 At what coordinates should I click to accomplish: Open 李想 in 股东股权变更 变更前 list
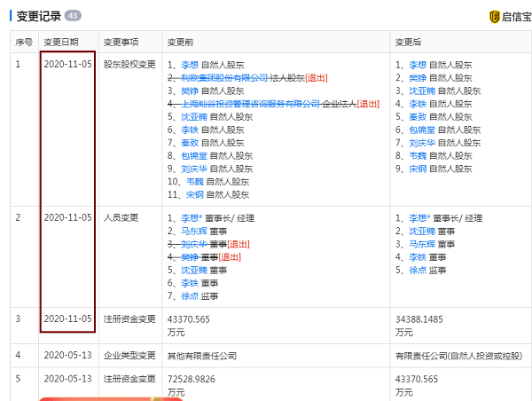click(x=190, y=65)
